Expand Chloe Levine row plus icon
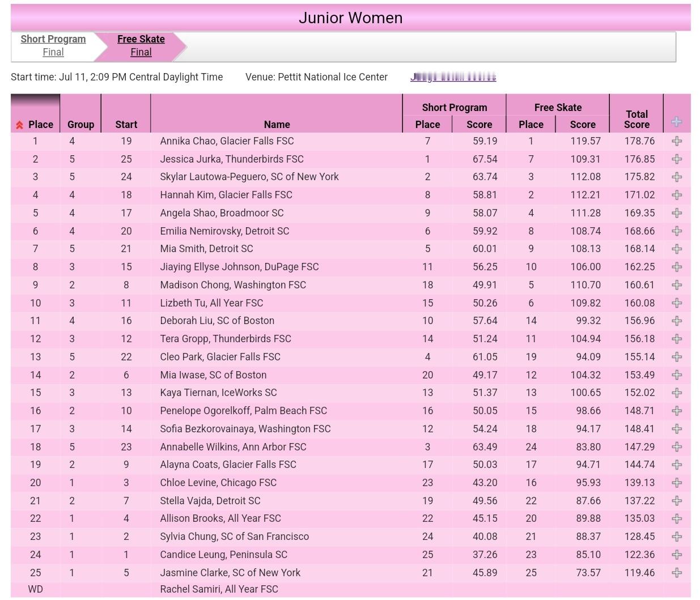 pyautogui.click(x=677, y=483)
